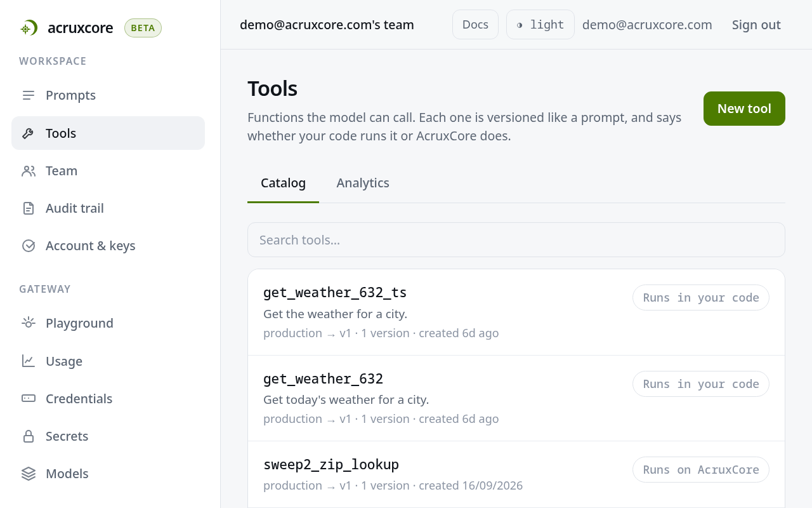Click the Team people icon
Image resolution: width=812 pixels, height=508 pixels.
(29, 171)
